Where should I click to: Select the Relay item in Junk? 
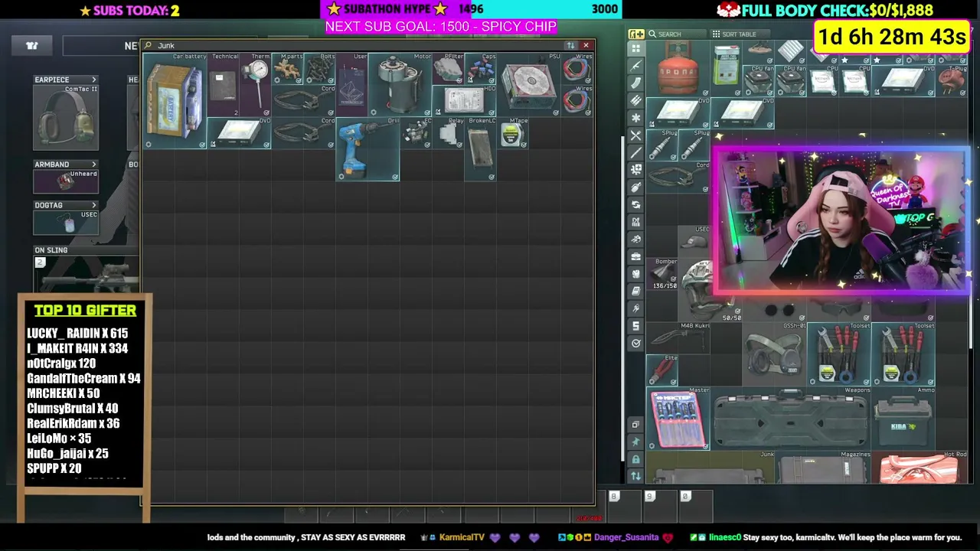click(x=448, y=132)
